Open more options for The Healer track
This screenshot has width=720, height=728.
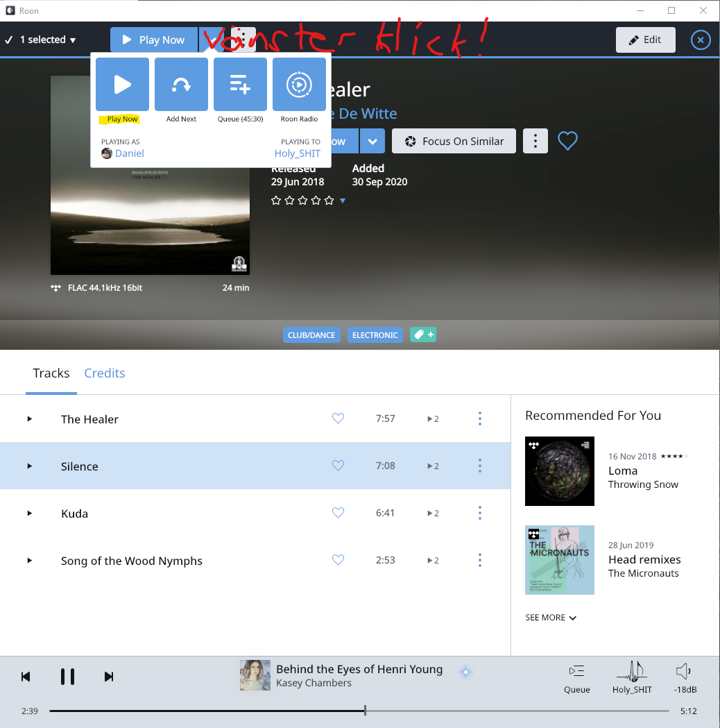click(480, 418)
